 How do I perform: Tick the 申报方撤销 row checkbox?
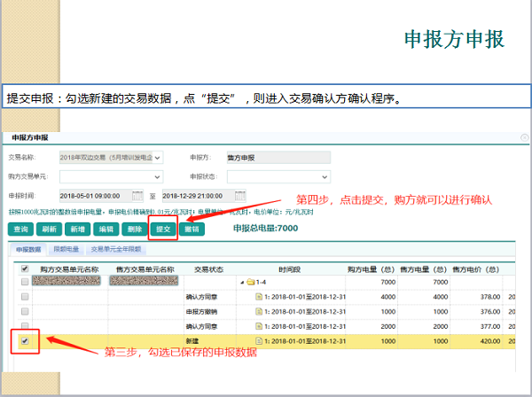pos(25,312)
